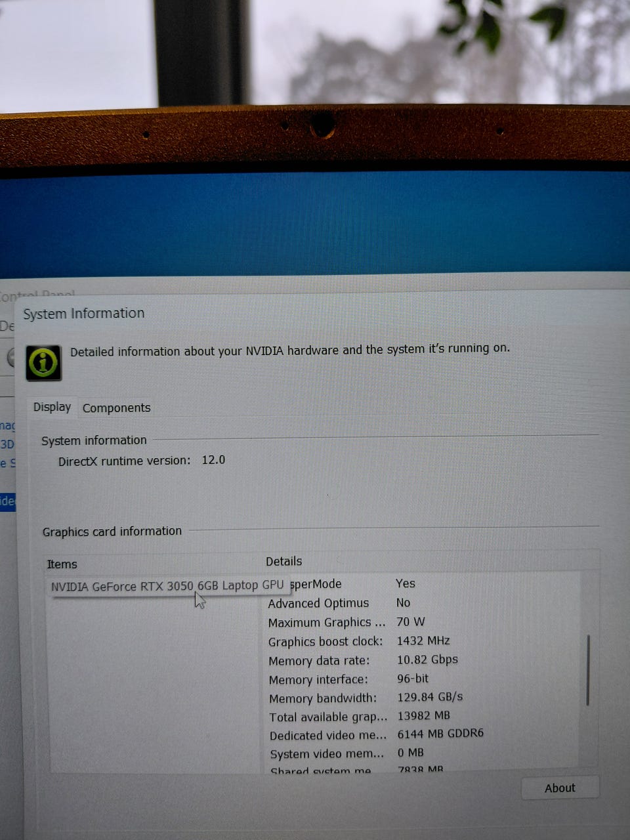The image size is (630, 840).
Task: Click the 96-bit value
Action: click(413, 678)
